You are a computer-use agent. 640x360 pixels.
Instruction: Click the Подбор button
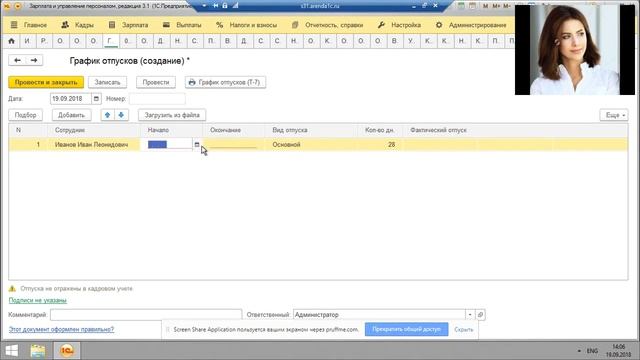pos(25,115)
